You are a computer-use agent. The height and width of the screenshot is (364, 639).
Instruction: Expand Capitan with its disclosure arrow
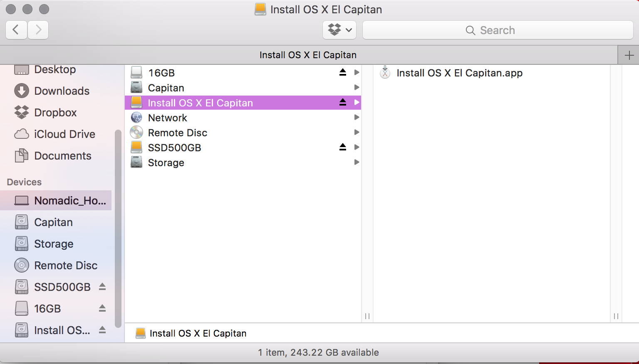click(x=357, y=87)
